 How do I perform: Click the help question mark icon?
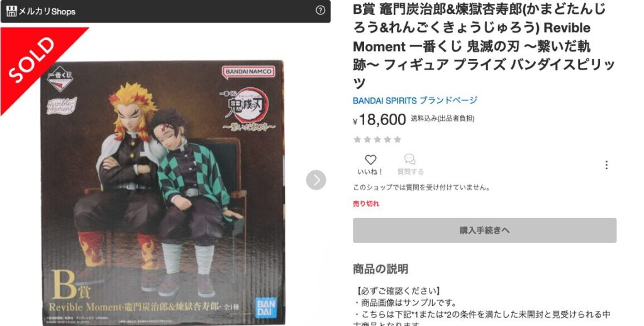(x=320, y=11)
